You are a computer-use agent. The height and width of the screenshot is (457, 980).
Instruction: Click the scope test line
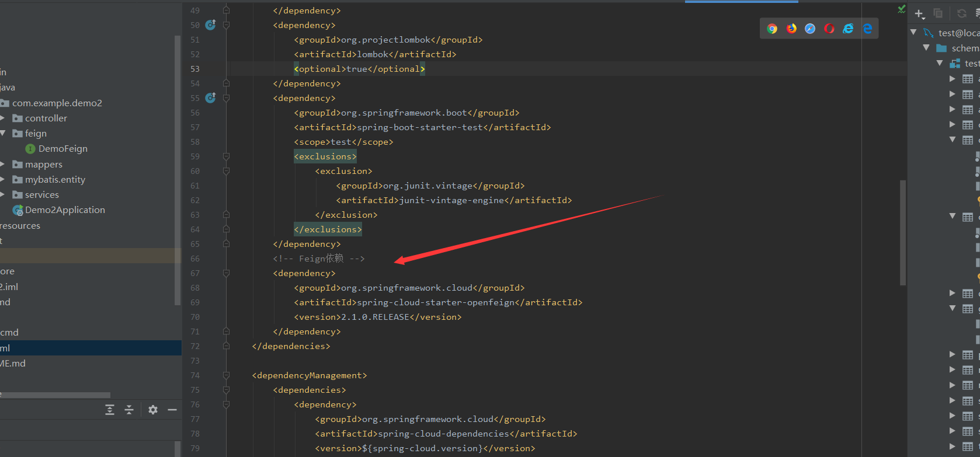[343, 142]
